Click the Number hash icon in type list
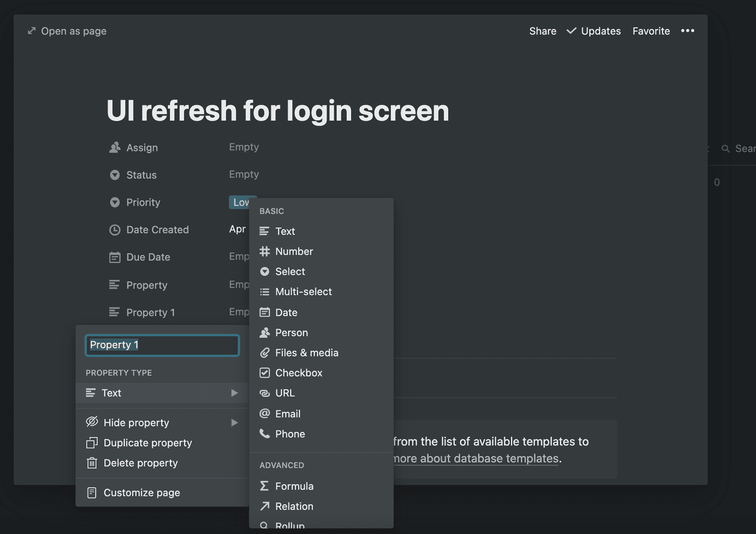This screenshot has height=534, width=756. click(264, 251)
